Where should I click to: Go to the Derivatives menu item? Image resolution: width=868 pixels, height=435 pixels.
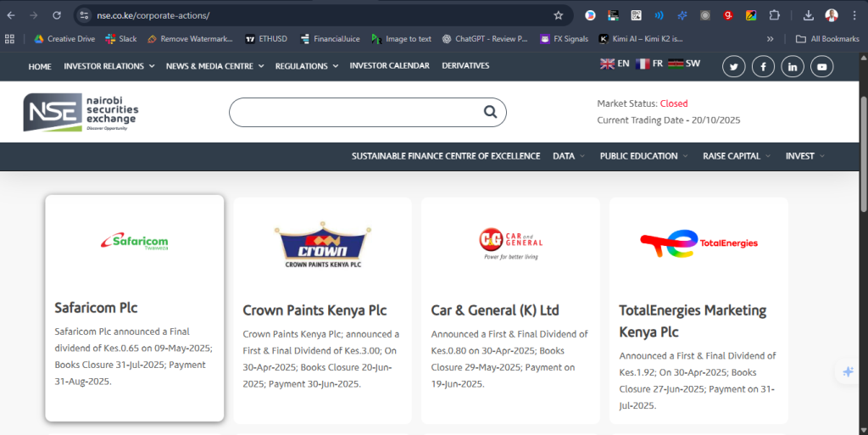[465, 66]
